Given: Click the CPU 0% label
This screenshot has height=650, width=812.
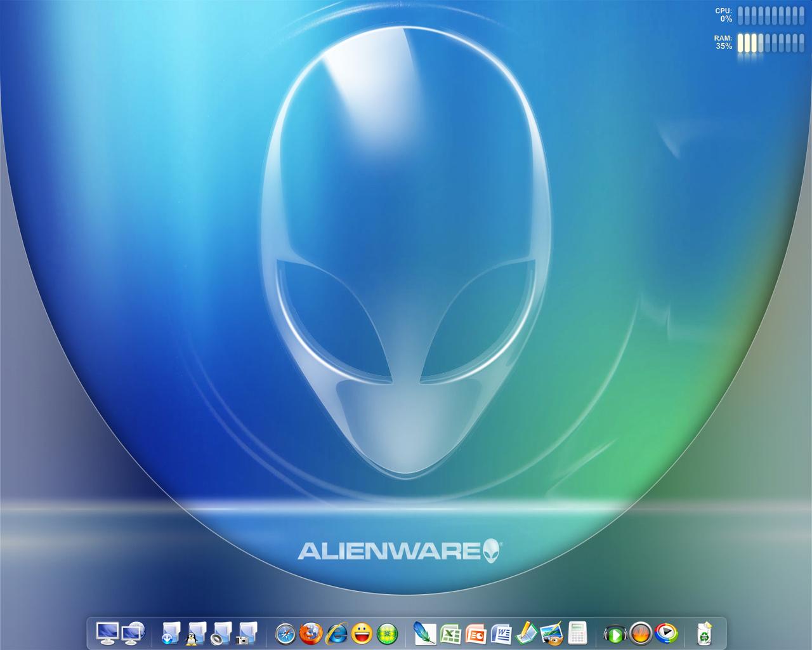Looking at the screenshot, I should pyautogui.click(x=724, y=15).
